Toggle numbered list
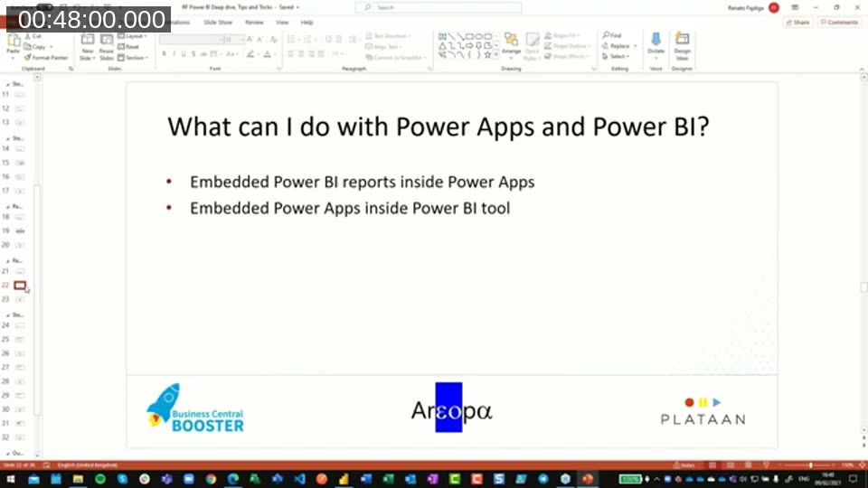Viewport: 868px width, 488px height. click(309, 39)
